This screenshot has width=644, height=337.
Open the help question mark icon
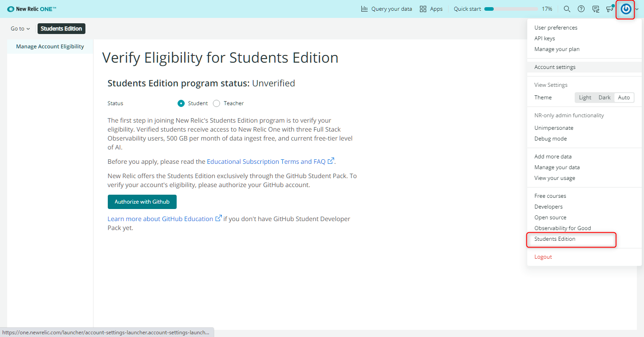pos(581,9)
